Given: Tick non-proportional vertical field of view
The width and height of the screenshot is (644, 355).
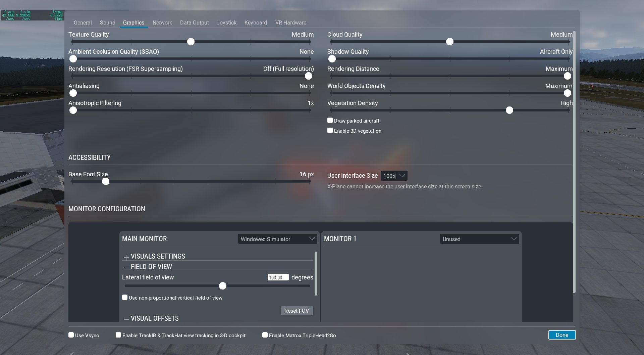Looking at the screenshot, I should 125,298.
